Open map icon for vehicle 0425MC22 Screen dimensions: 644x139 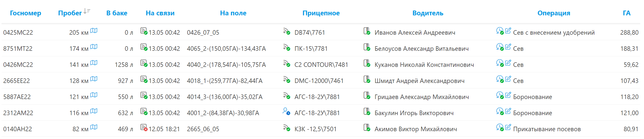click(94, 31)
